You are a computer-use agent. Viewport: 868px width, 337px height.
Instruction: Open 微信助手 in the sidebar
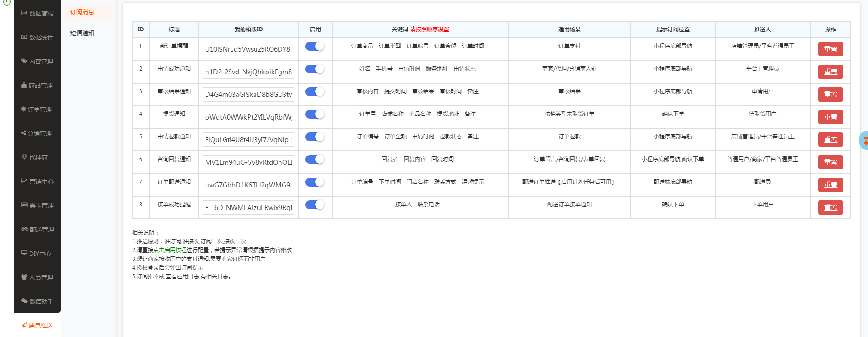pyautogui.click(x=37, y=301)
